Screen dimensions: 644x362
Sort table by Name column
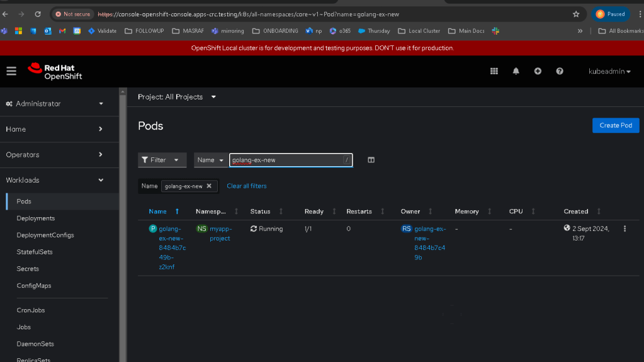click(164, 211)
